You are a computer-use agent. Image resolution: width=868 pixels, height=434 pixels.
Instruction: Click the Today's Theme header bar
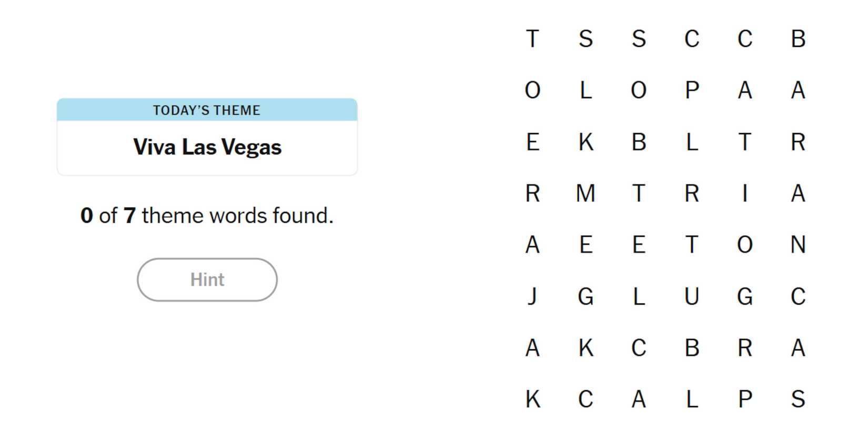207,110
